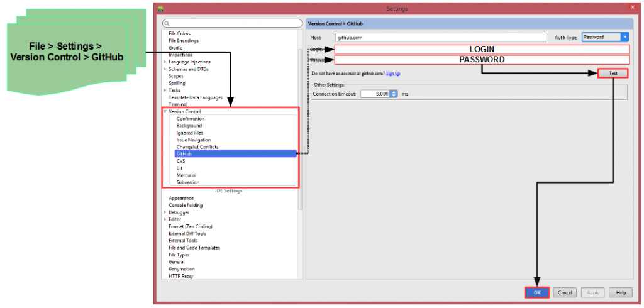Open Ignored Files settings
This screenshot has height=308, width=644.
click(190, 133)
